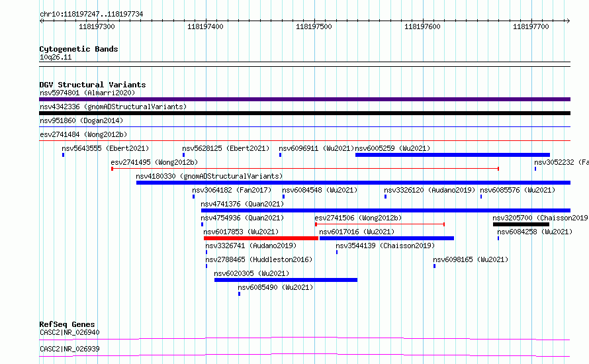Click the ruler's right arrow end

pos(568,21)
